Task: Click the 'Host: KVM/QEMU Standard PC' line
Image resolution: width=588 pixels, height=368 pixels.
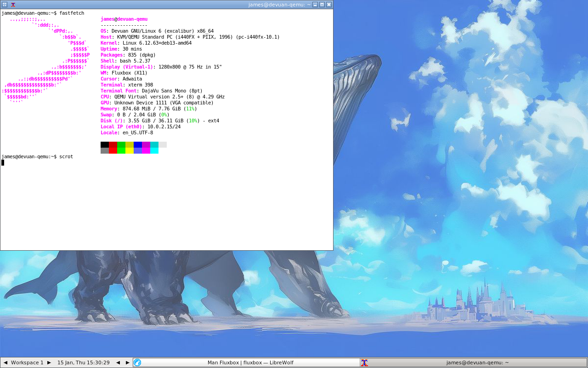Action: [190, 37]
